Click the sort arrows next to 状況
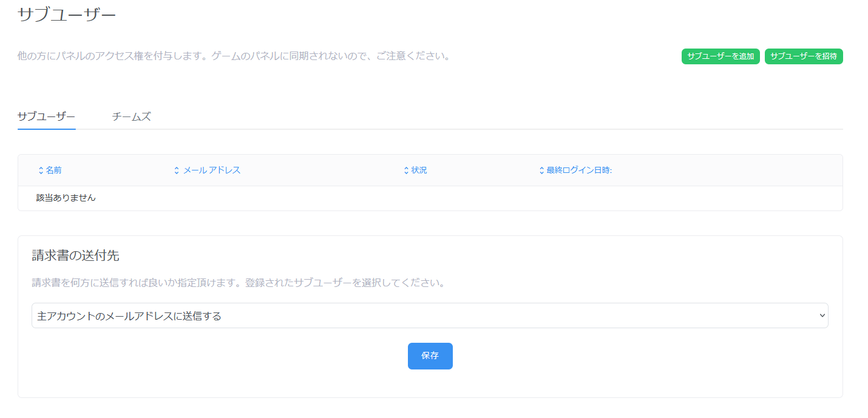The height and width of the screenshot is (418, 868). tap(405, 170)
